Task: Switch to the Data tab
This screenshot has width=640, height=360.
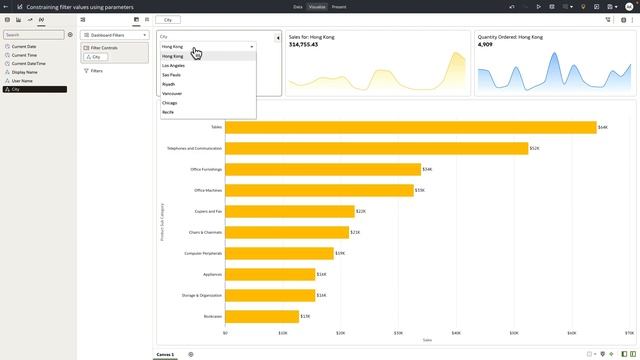Action: click(x=298, y=7)
